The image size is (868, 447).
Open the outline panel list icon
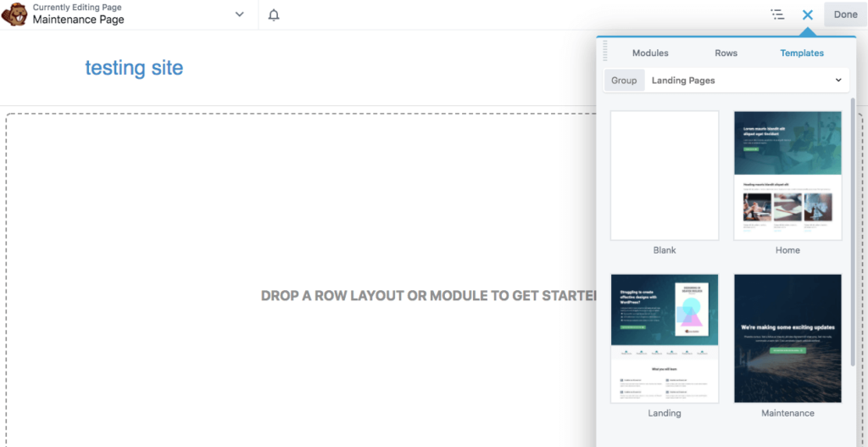coord(776,14)
